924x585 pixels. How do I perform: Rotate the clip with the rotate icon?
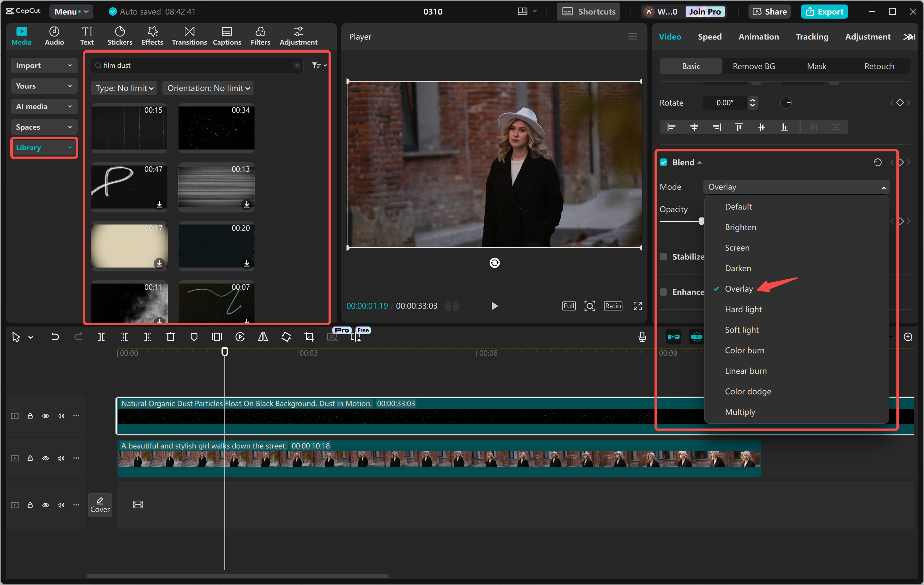coord(286,337)
